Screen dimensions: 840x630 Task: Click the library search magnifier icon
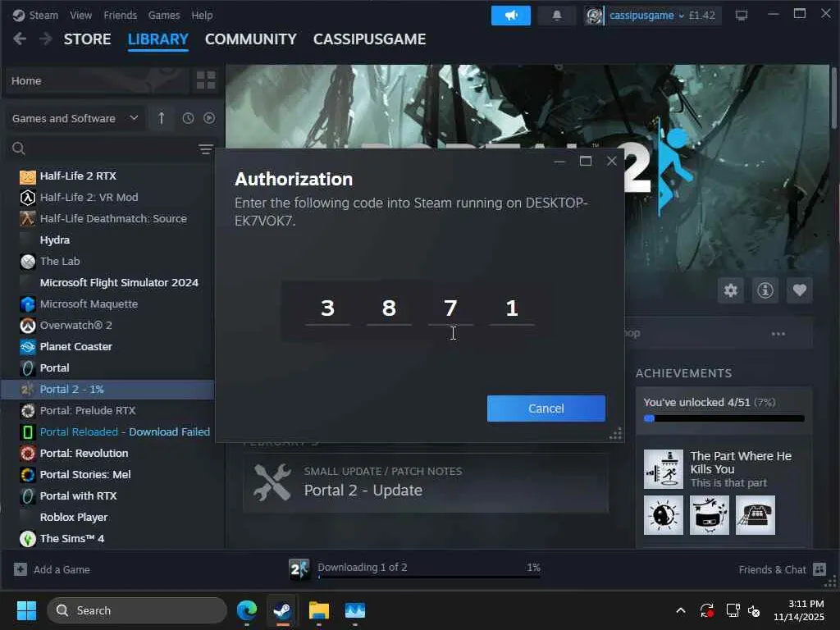point(19,148)
